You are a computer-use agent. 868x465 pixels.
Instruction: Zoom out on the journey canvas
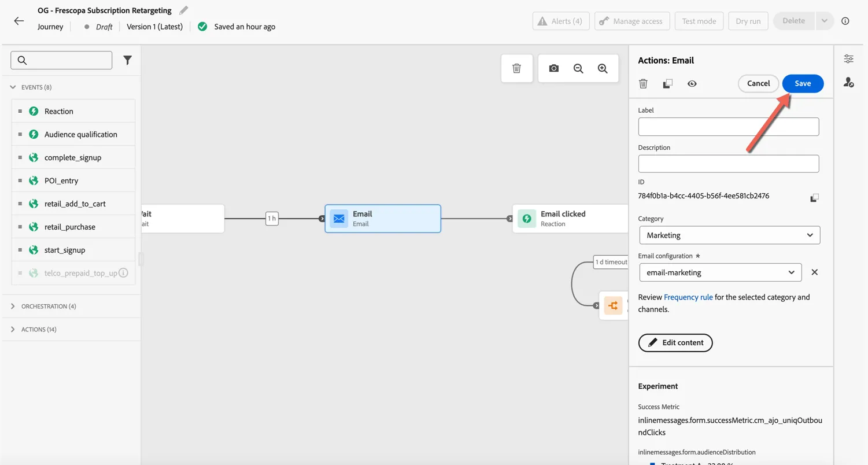(x=578, y=68)
